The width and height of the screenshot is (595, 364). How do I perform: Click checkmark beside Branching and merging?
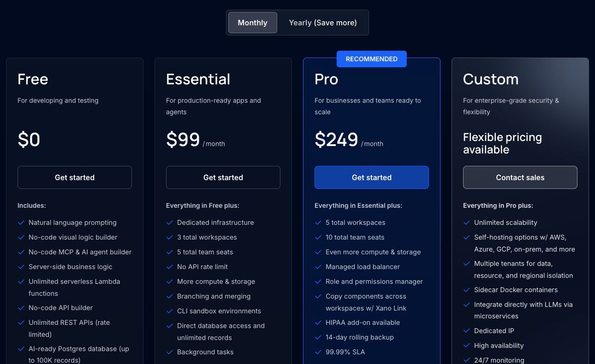[169, 296]
